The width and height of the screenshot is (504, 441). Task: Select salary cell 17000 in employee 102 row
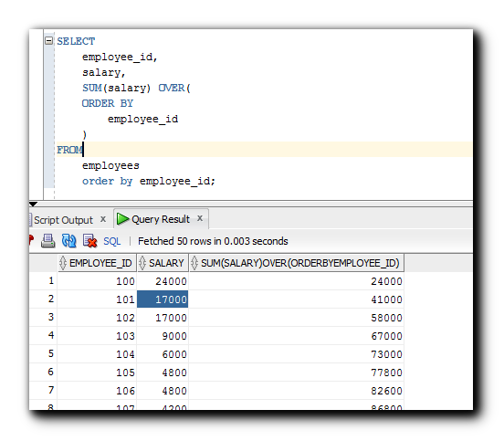pos(163,318)
